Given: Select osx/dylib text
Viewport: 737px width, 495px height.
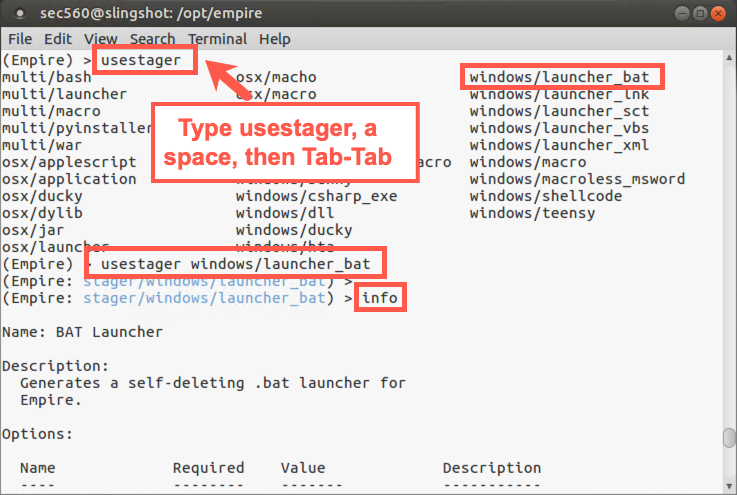Looking at the screenshot, I should pos(42,213).
